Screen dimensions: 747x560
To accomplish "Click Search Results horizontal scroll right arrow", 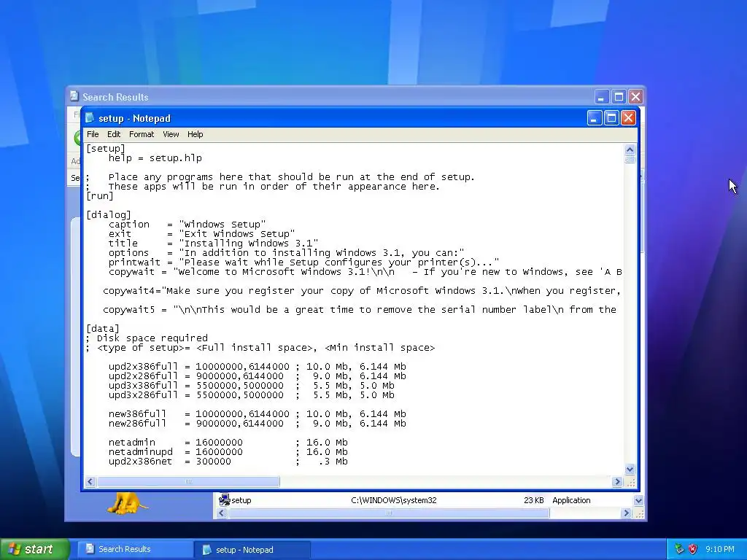I will [x=627, y=513].
